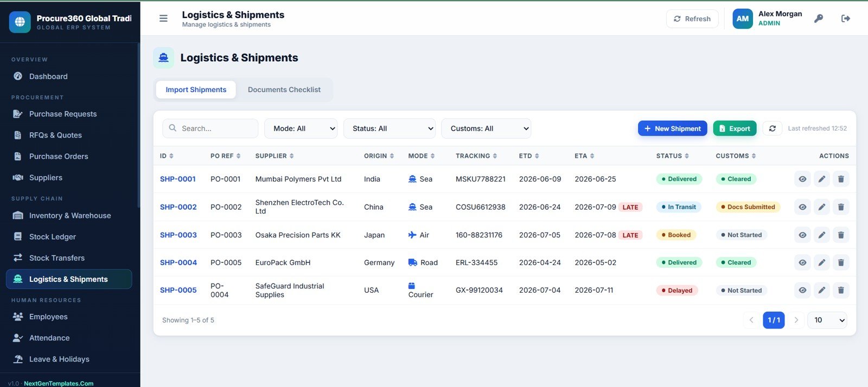This screenshot has height=387, width=868.
Task: Click the Refresh button in header
Action: coord(692,18)
